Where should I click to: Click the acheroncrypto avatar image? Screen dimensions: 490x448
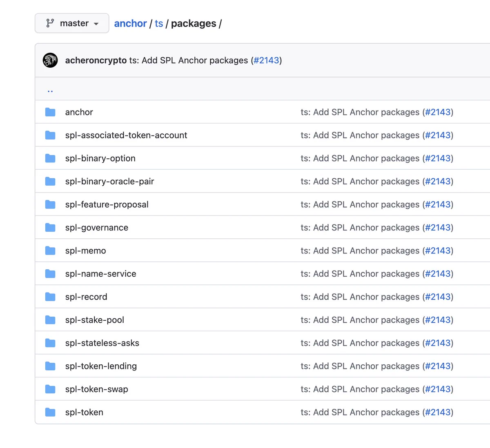pyautogui.click(x=50, y=60)
